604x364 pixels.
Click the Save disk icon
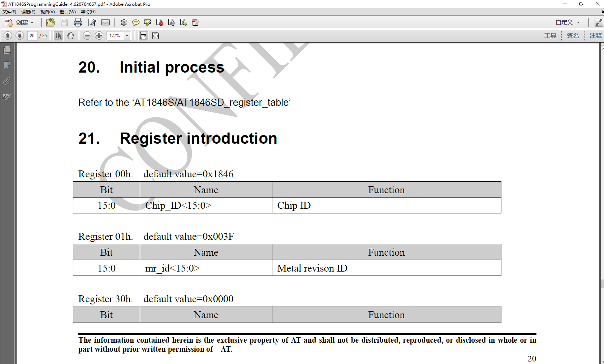(x=64, y=22)
